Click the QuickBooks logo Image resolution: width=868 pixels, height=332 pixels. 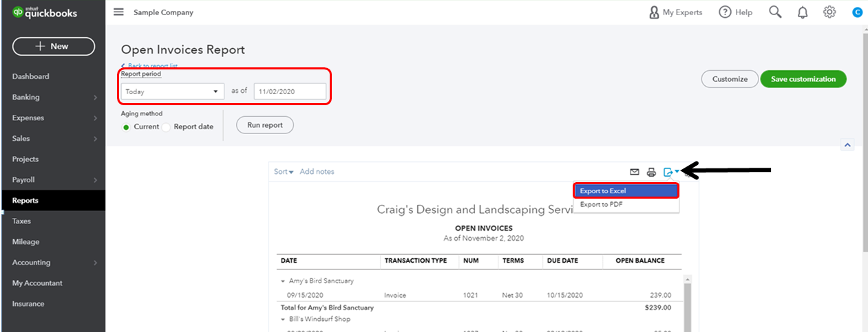pyautogui.click(x=45, y=12)
